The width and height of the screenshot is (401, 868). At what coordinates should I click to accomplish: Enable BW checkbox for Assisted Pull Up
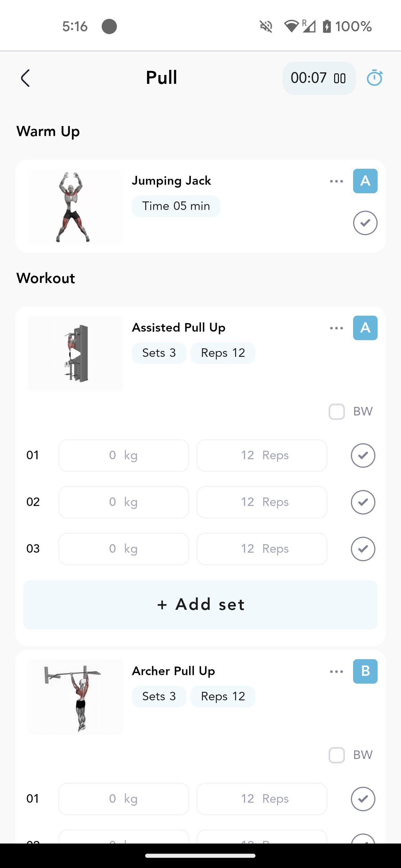(x=337, y=412)
